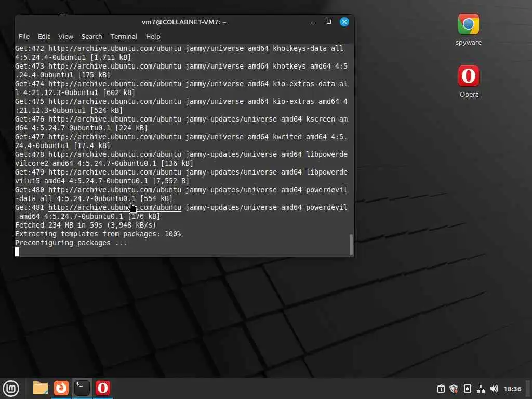Open the Edit menu in terminal

44,37
